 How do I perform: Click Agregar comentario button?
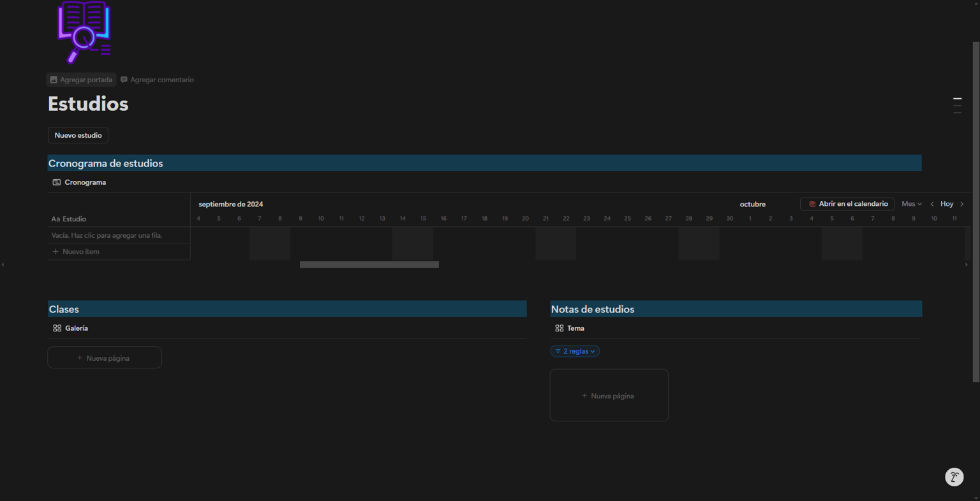click(157, 80)
